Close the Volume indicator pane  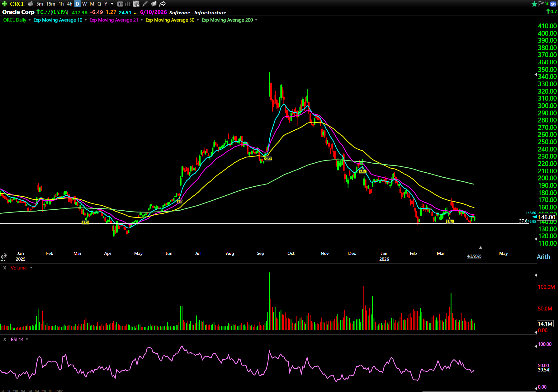(x=5, y=268)
